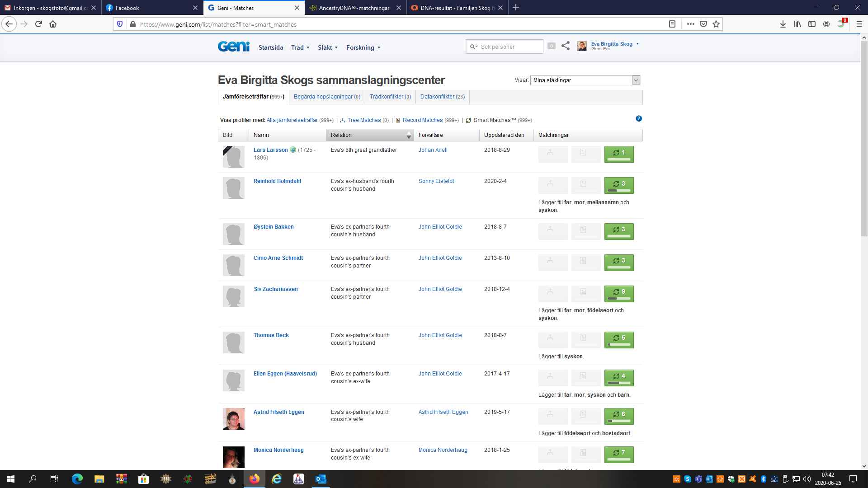This screenshot has width=868, height=488.
Task: Expand the Forskning menu
Action: (363, 47)
